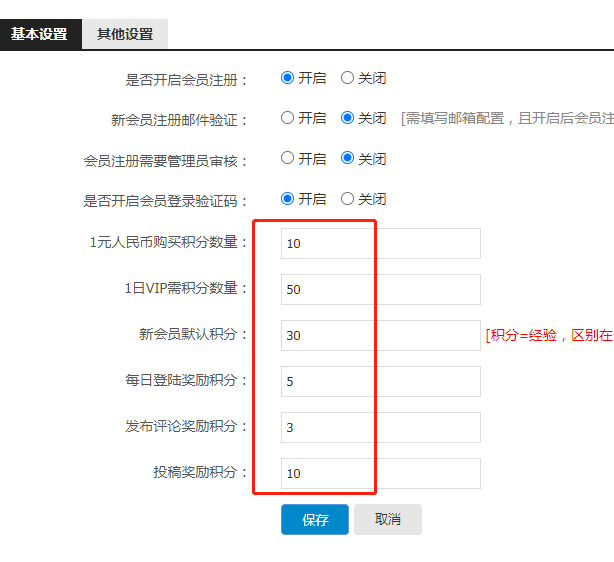Viewport: 614px width, 562px height.
Task: Click the 新会员默认积分 input box
Action: point(381,336)
